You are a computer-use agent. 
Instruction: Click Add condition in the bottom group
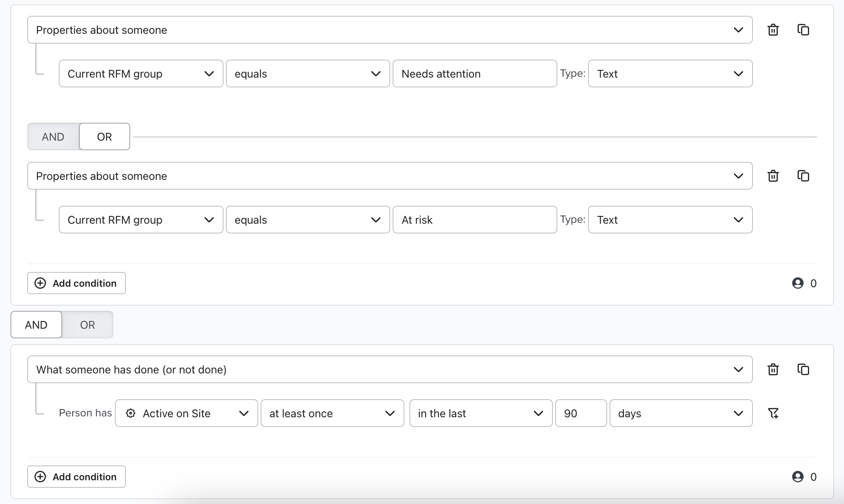76,477
